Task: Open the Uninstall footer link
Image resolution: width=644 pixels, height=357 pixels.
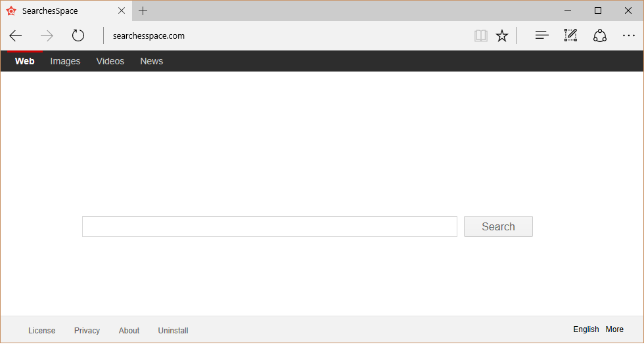Action: [x=173, y=331]
